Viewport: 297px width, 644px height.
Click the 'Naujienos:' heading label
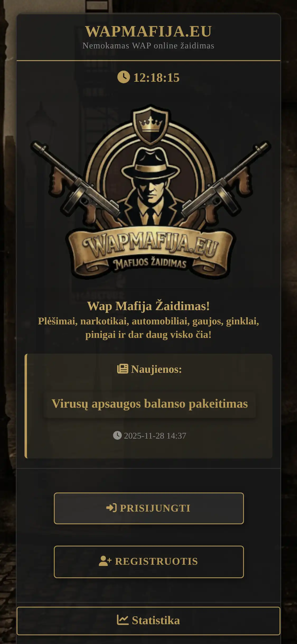(x=156, y=369)
